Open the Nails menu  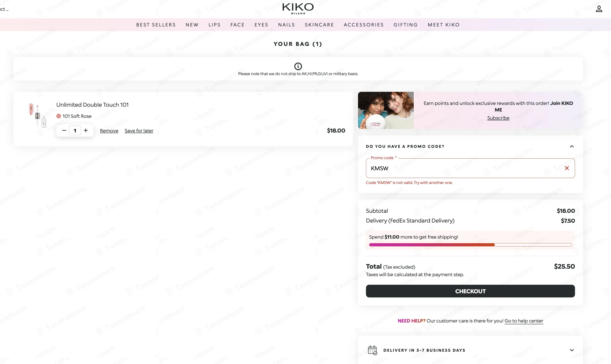click(286, 25)
